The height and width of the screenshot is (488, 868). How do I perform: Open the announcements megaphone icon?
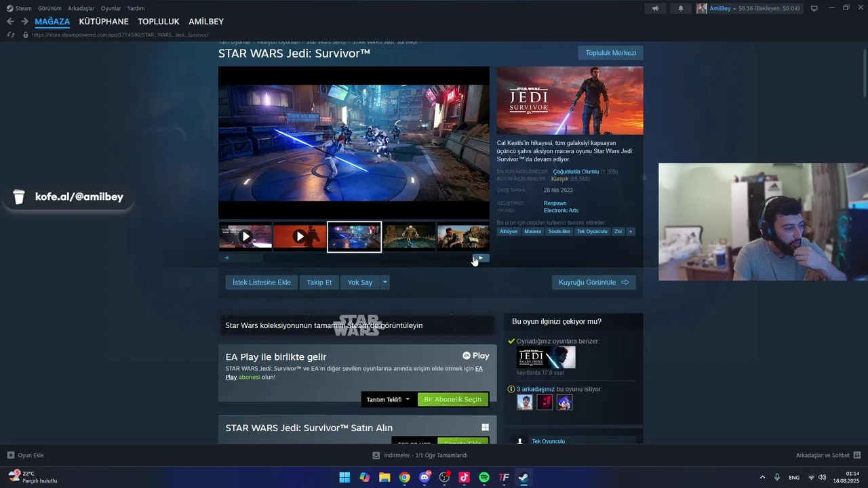tap(655, 8)
